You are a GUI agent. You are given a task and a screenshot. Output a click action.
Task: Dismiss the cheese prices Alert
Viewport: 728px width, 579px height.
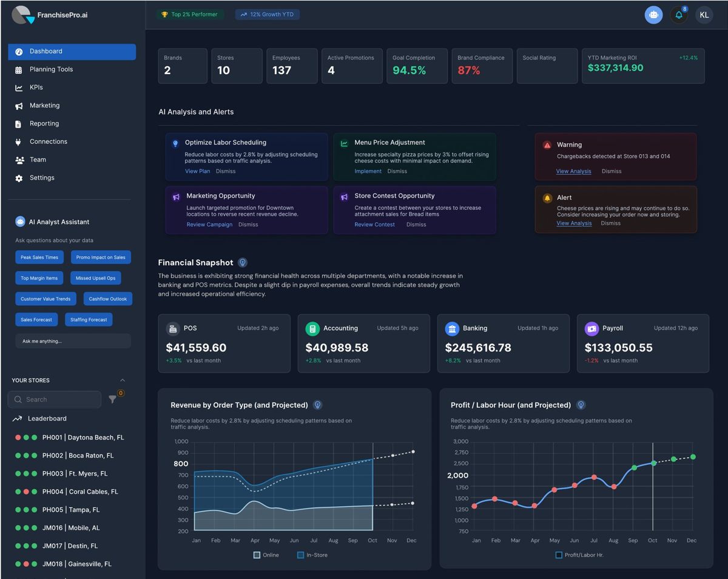coord(611,223)
